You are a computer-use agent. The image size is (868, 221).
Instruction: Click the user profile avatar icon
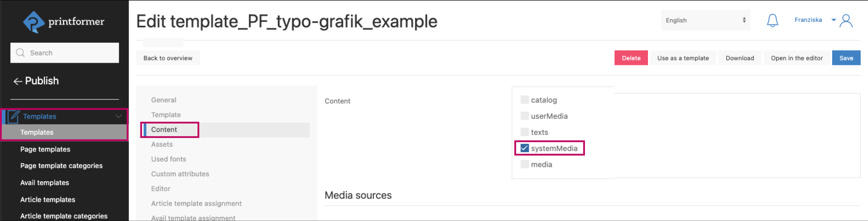[x=846, y=20]
